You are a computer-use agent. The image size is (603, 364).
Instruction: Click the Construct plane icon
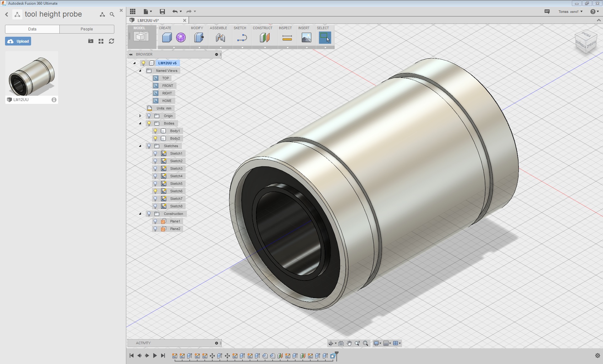click(264, 38)
